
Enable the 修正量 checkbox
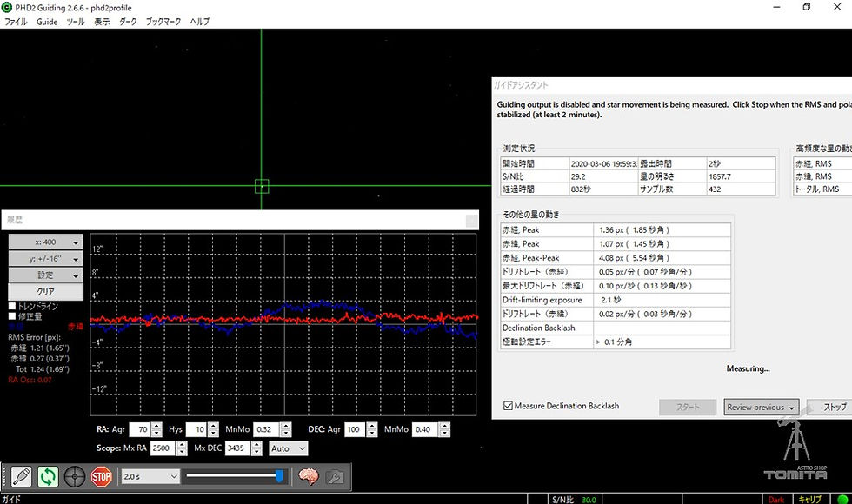pyautogui.click(x=12, y=316)
